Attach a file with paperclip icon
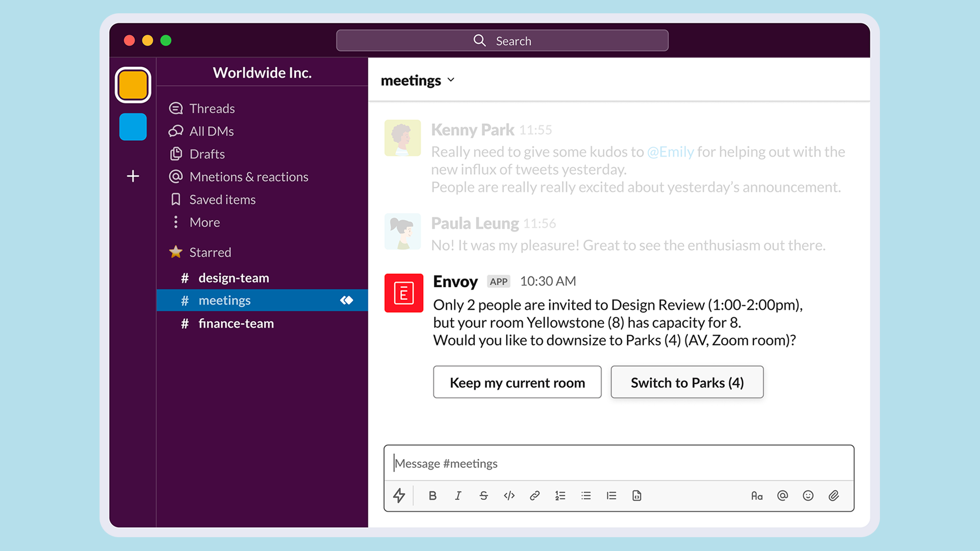This screenshot has height=551, width=980. [834, 495]
